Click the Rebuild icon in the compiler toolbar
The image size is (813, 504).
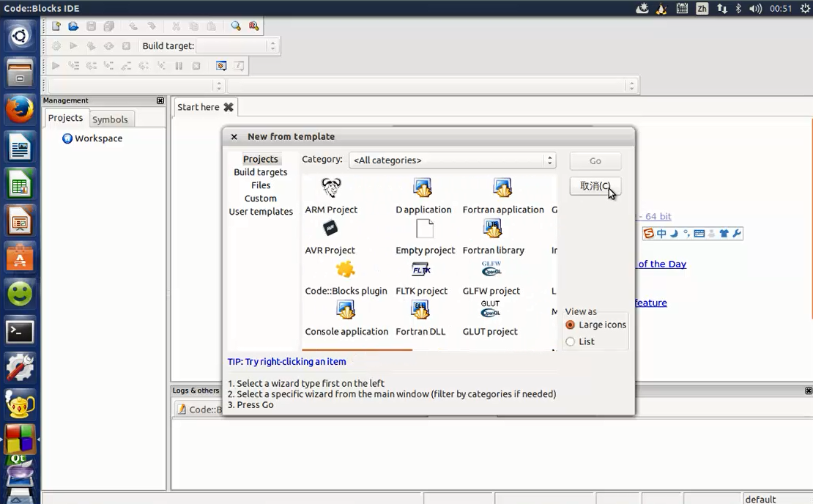pos(108,46)
